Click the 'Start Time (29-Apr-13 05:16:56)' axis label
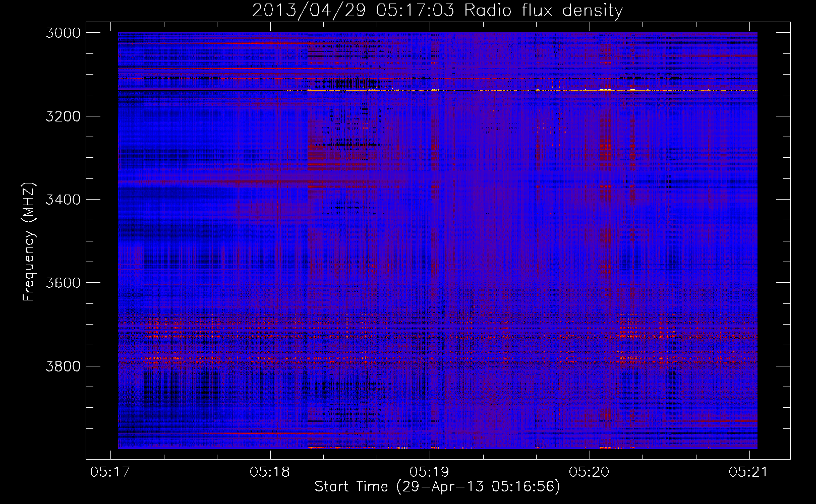Viewport: 816px width, 504px height. coord(437,487)
